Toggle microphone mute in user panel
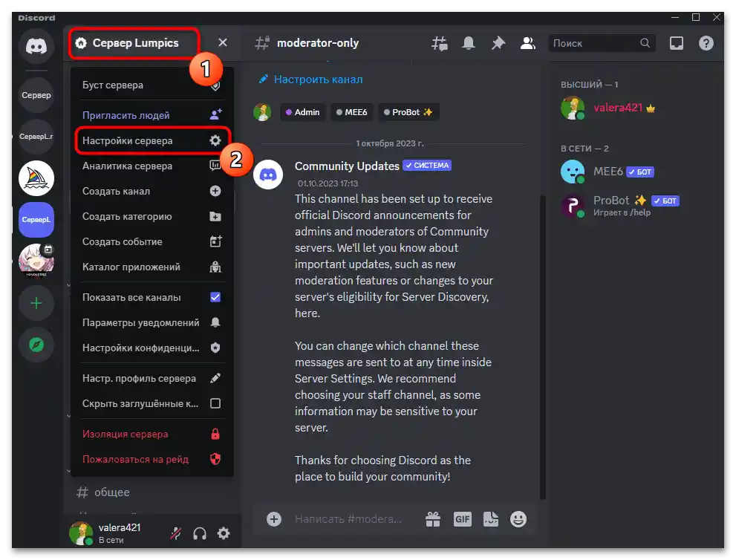 coord(175,533)
